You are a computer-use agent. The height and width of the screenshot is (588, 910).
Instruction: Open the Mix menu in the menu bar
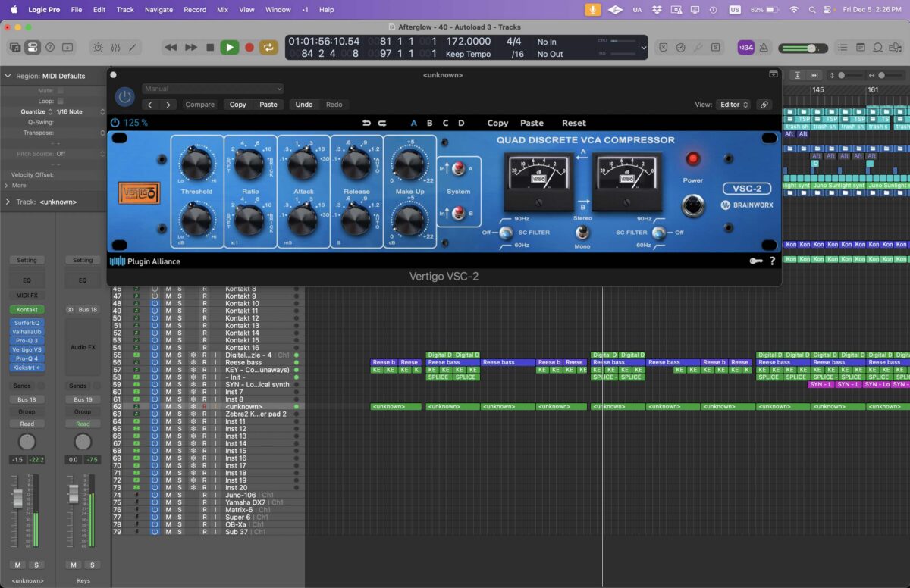(x=222, y=10)
